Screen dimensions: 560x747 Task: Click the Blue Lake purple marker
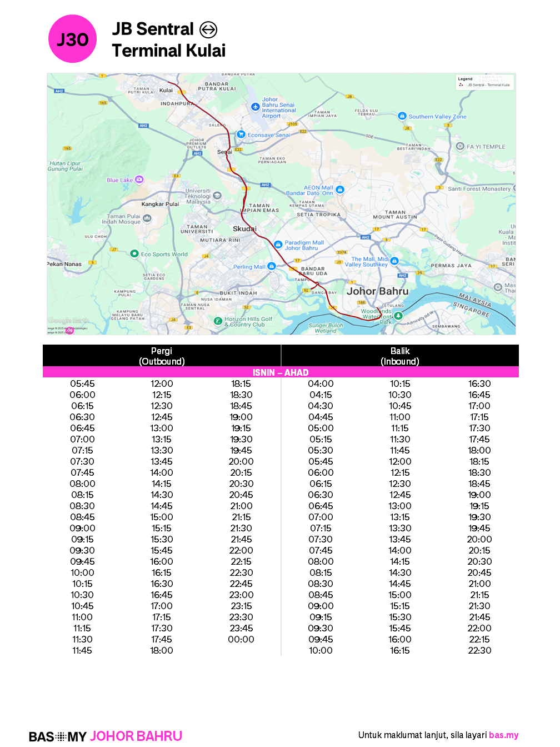(x=139, y=179)
